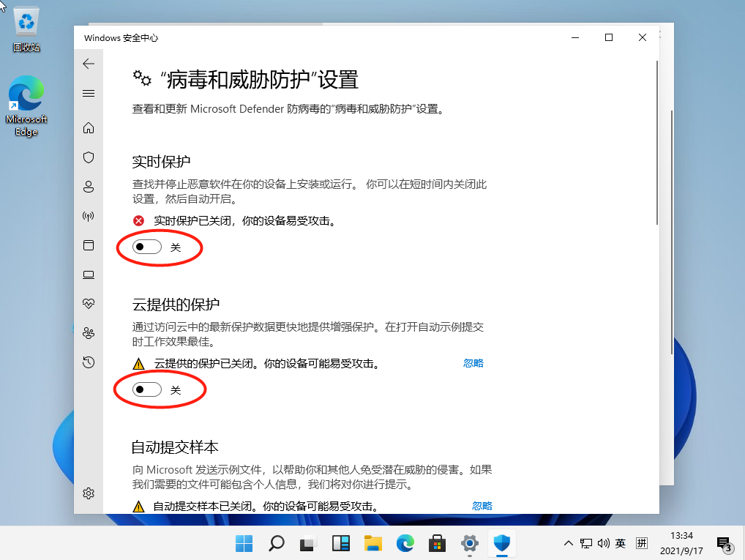Click 忽略 link for cloud protection warning
This screenshot has width=745, height=560.
473,363
